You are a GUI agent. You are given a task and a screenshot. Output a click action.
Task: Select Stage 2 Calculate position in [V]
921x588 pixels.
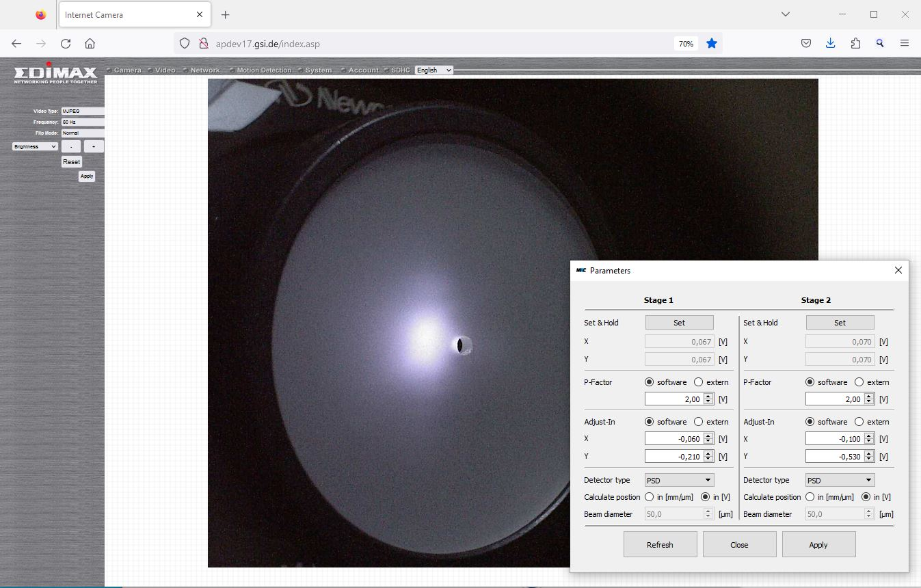(866, 497)
